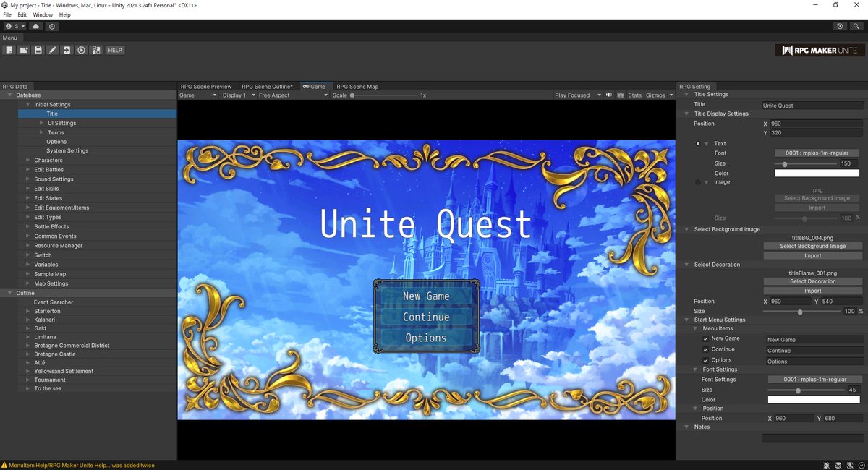Click the Import button under Select Decoration
Image resolution: width=868 pixels, height=470 pixels.
tap(812, 290)
